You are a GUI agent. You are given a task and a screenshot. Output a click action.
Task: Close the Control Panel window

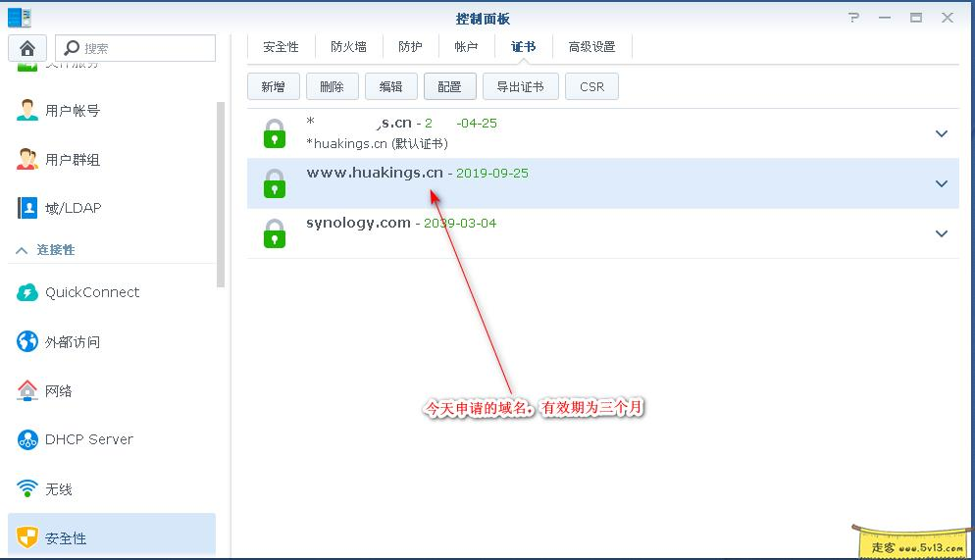[947, 18]
